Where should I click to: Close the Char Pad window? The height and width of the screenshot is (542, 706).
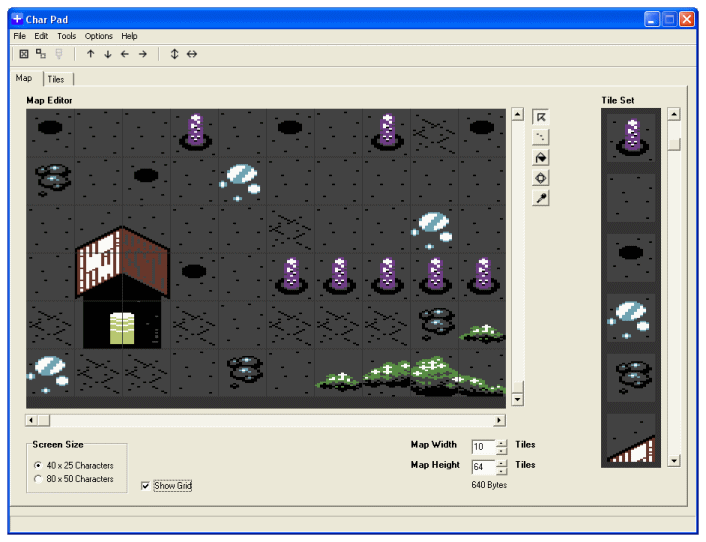[687, 19]
